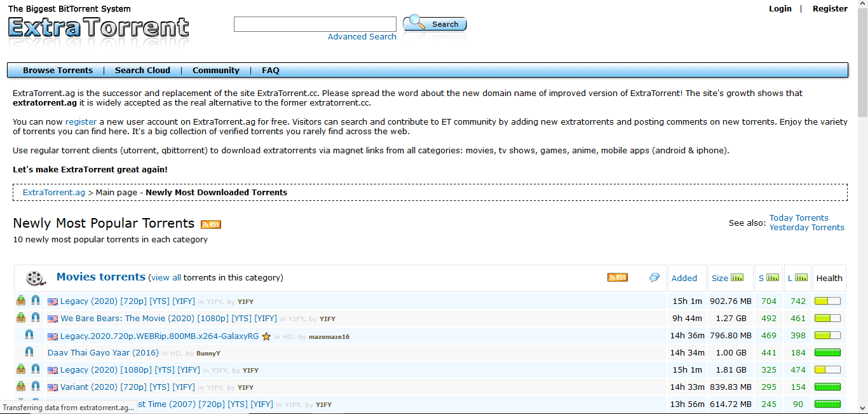Download torrent file for Variant (2020) [720p]
Image resolution: width=868 pixels, height=414 pixels.
(21, 387)
